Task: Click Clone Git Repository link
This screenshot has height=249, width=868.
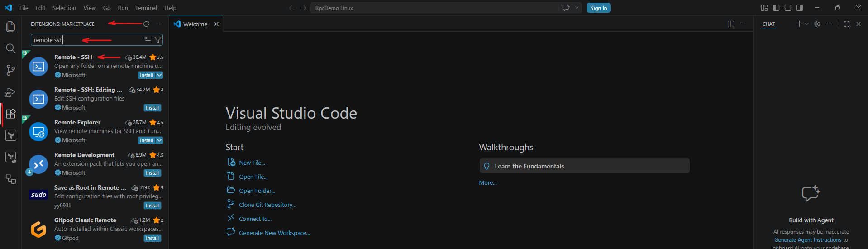Action: [x=267, y=205]
